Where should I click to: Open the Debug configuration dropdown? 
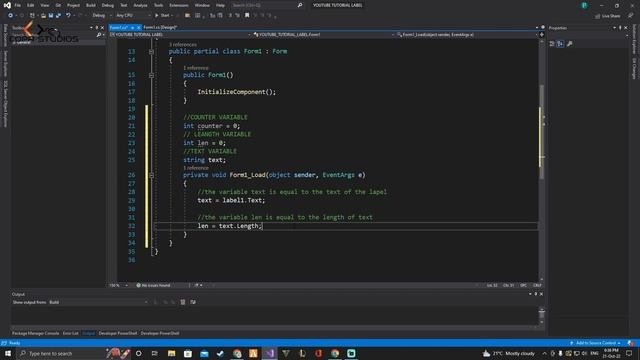tap(101, 16)
